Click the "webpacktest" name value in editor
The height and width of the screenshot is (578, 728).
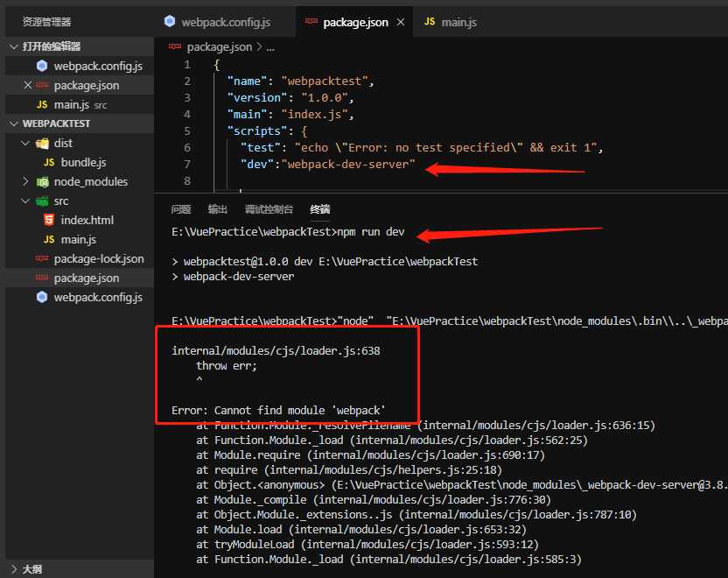(x=325, y=81)
